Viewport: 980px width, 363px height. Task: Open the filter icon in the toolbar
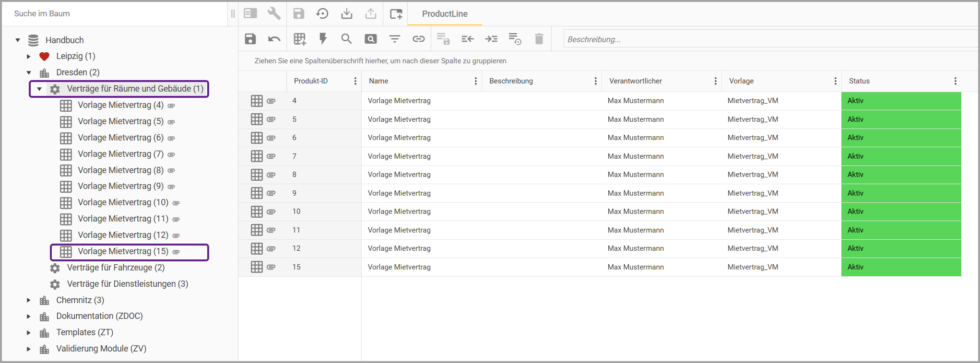pyautogui.click(x=394, y=39)
